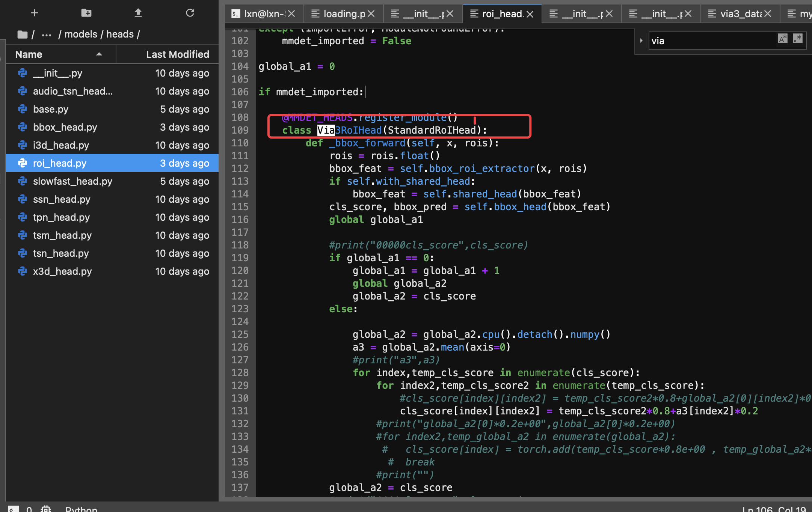
Task: Toggle regex search in find bar
Action: pyautogui.click(x=798, y=40)
